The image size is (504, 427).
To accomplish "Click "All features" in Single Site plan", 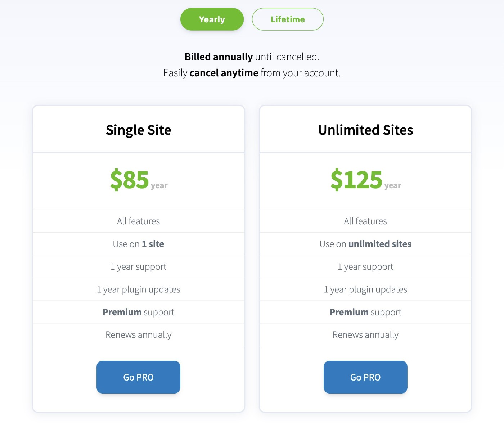I will point(139,221).
